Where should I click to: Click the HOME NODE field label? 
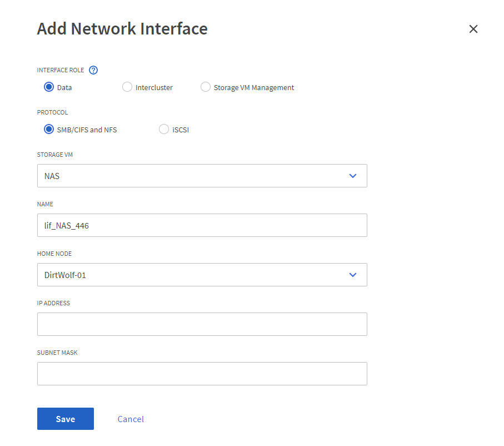[x=54, y=254]
